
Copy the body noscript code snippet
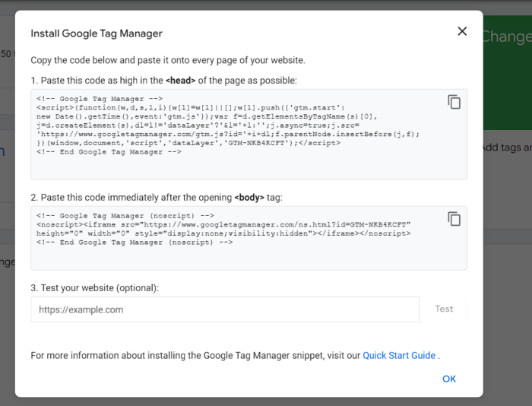pyautogui.click(x=454, y=219)
